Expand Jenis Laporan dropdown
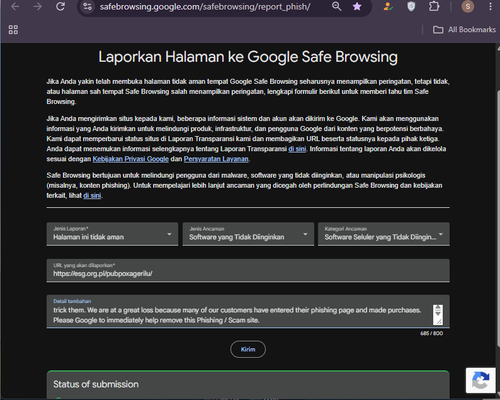 coord(112,234)
